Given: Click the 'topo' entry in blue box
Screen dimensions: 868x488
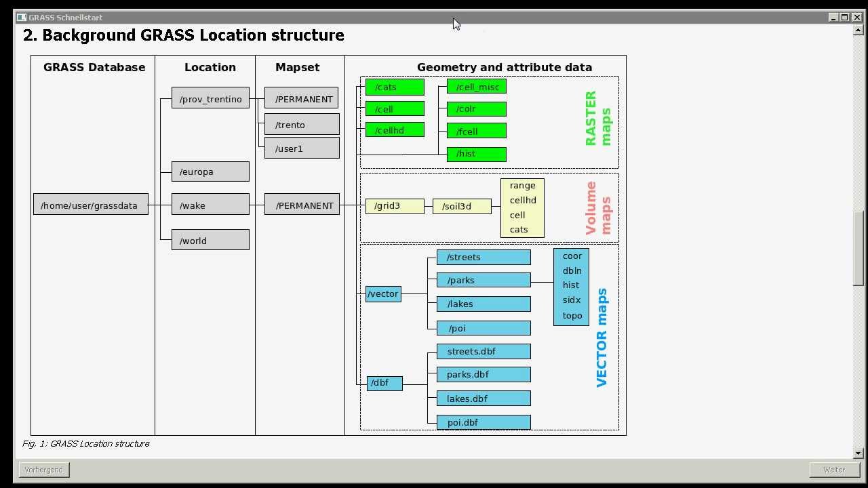Looking at the screenshot, I should click(572, 315).
